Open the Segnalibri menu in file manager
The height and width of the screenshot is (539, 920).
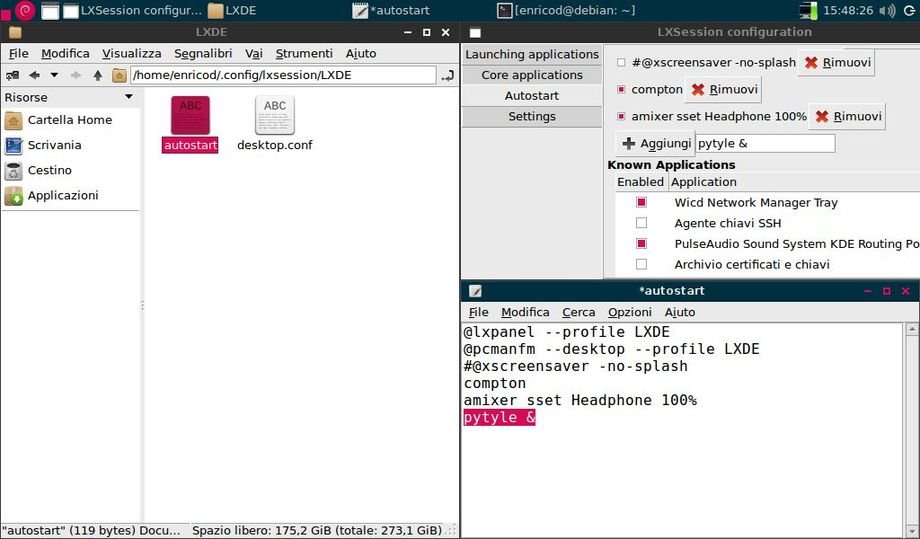[x=202, y=53]
